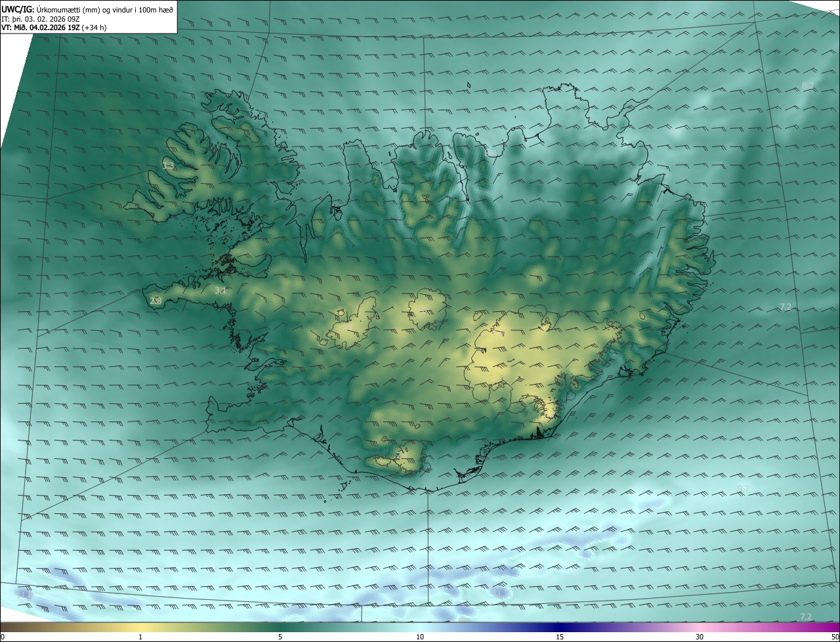
Task: Click the '50' tick label on the color scale
Action: (835, 637)
